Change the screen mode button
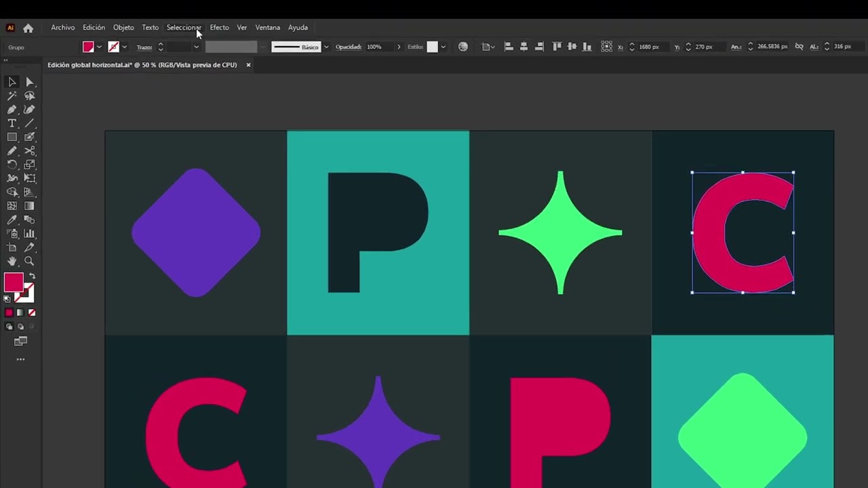 pos(20,342)
